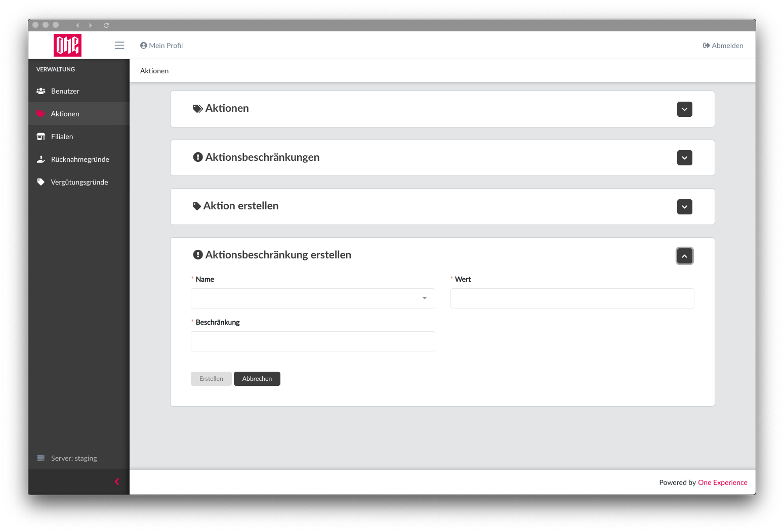Click the tags icon beside Aktionen heading
Image resolution: width=784 pixels, height=532 pixels.
click(198, 109)
